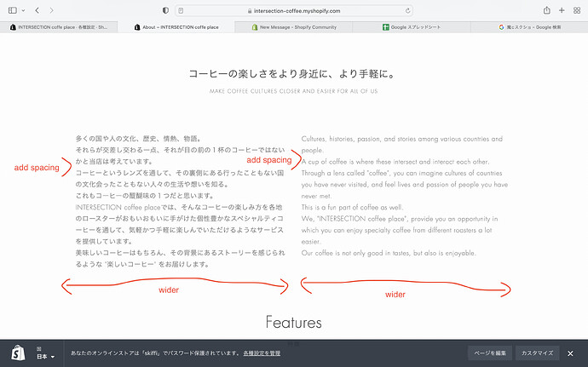588x367 pixels.
Task: Open the privacy report shield icon
Action: (165, 10)
